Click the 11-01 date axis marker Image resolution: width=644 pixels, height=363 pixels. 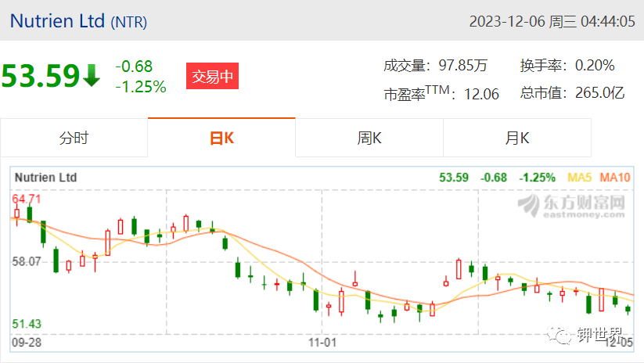point(322,343)
